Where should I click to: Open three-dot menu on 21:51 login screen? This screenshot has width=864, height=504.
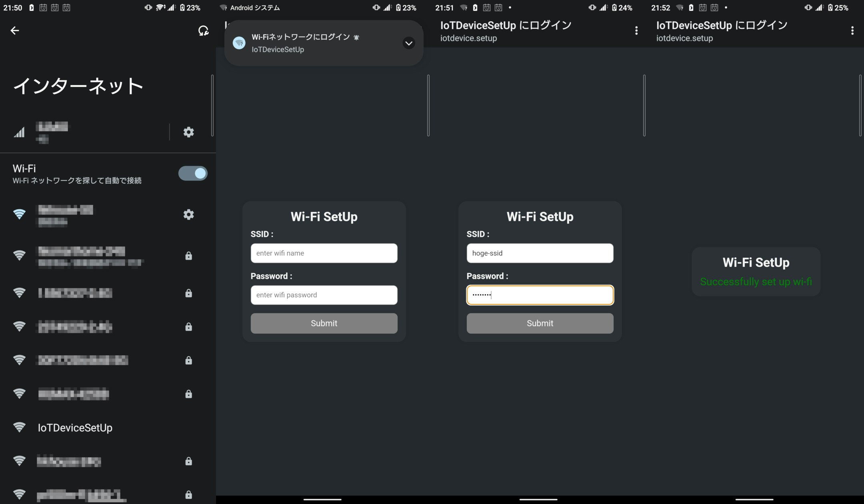636,30
